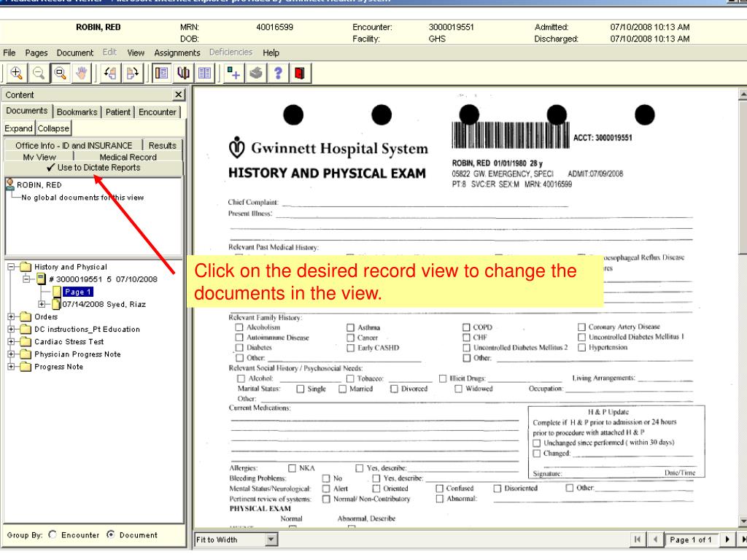Open the File menu
This screenshot has width=747, height=560.
click(x=9, y=52)
